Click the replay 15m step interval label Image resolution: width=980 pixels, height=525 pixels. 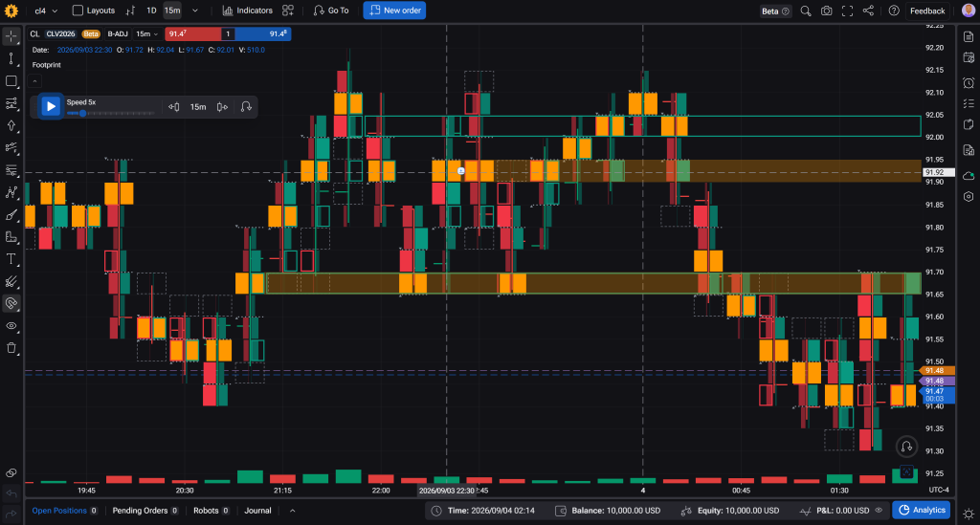coord(198,107)
